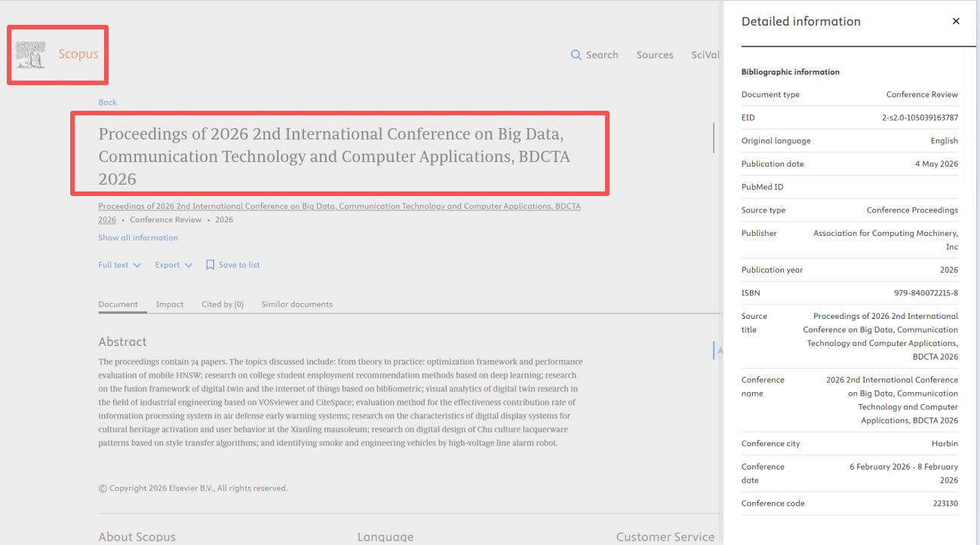
Task: Click the Customer Service footer heading
Action: 665,537
